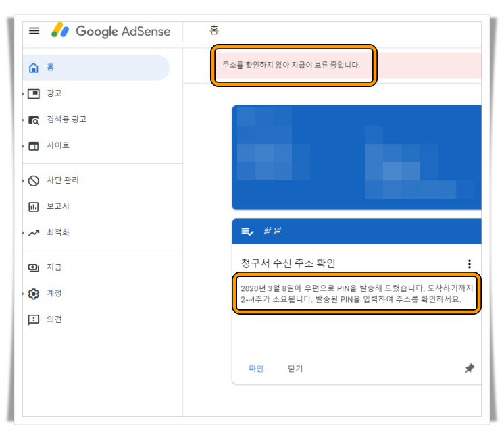Open the 보고서 menu item
This screenshot has width=504, height=439.
tap(58, 206)
